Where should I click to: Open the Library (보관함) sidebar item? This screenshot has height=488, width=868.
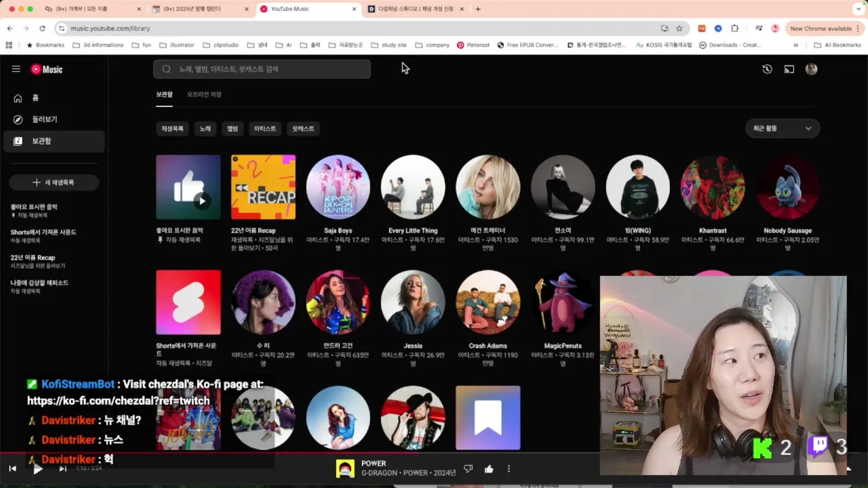tap(54, 141)
